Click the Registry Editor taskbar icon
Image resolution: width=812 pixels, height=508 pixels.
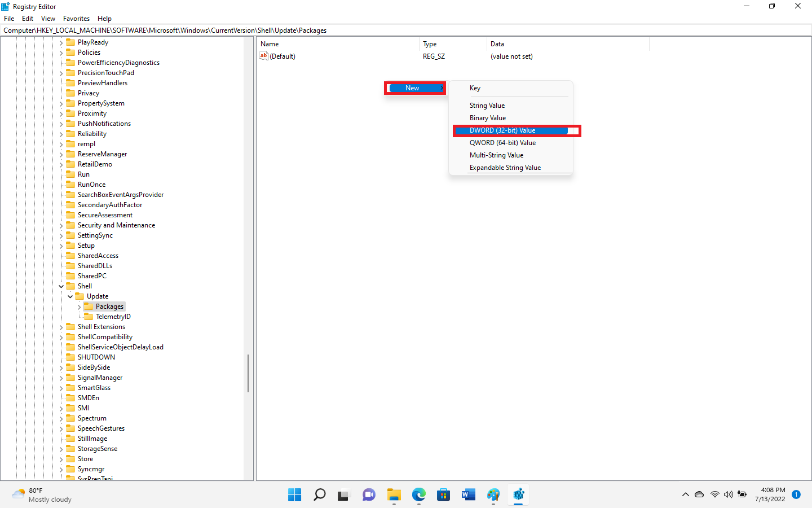(519, 495)
